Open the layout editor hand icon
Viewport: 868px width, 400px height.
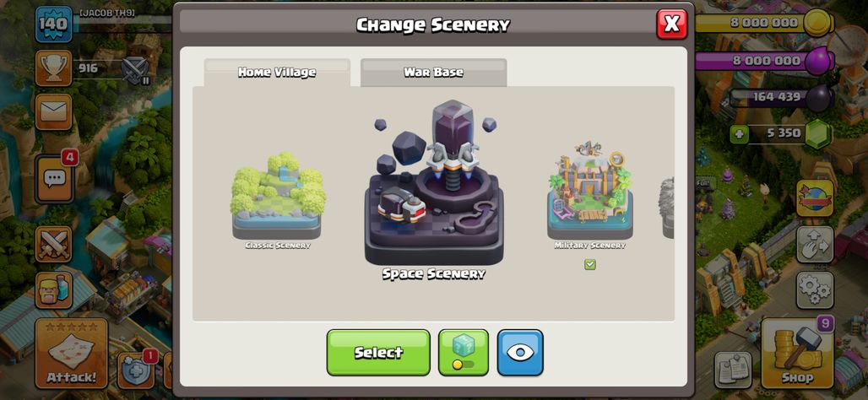coord(815,244)
